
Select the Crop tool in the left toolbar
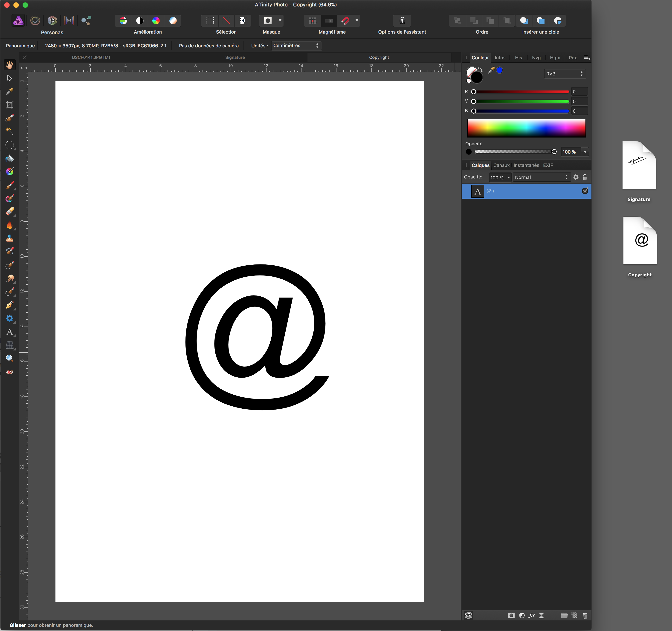9,105
